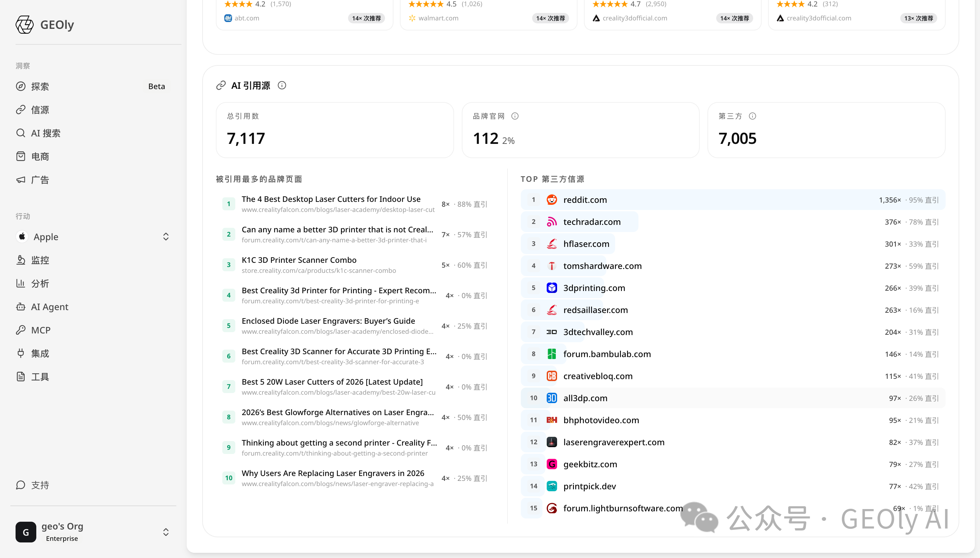This screenshot has width=980, height=558.
Task: Open the 集成 plug icon
Action: pyautogui.click(x=21, y=353)
